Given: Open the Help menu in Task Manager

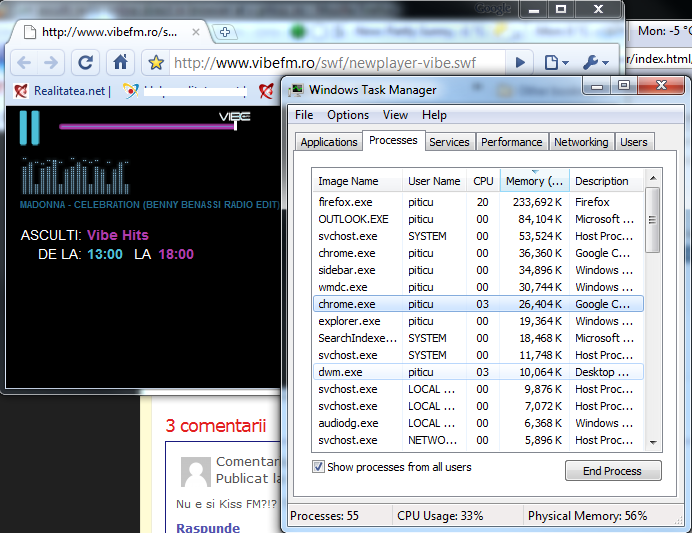Looking at the screenshot, I should (x=434, y=115).
